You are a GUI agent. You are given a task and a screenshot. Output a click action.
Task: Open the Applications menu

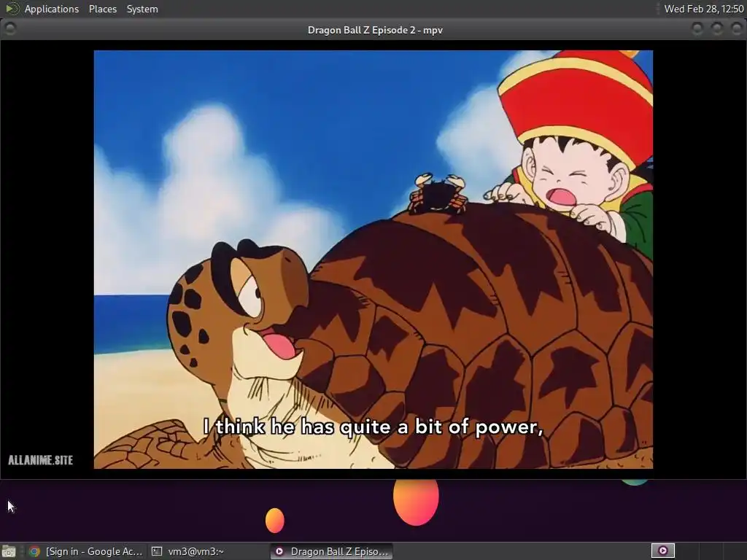pyautogui.click(x=52, y=9)
